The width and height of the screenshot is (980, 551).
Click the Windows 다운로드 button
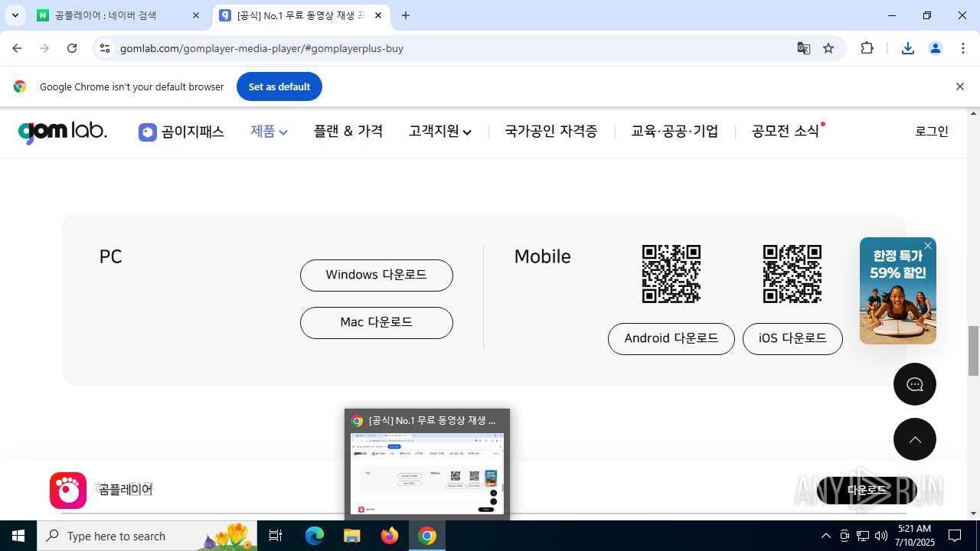pos(377,275)
